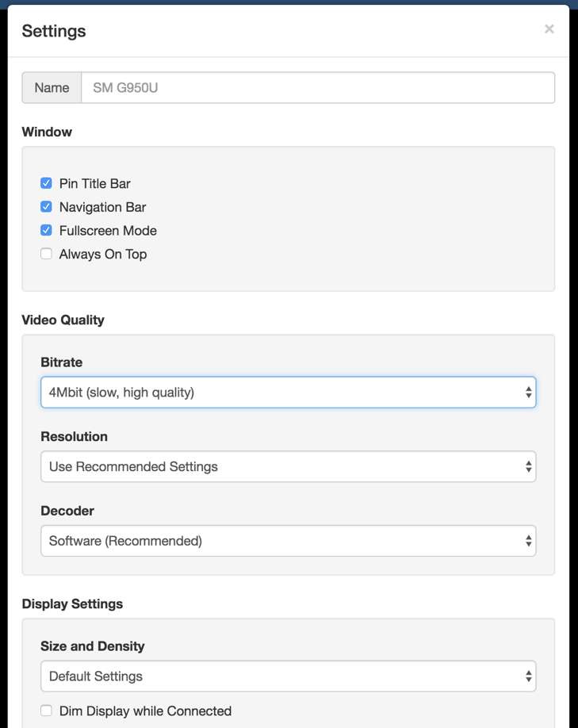Open the Bitrate dropdown showing 4Mbit

278,393
